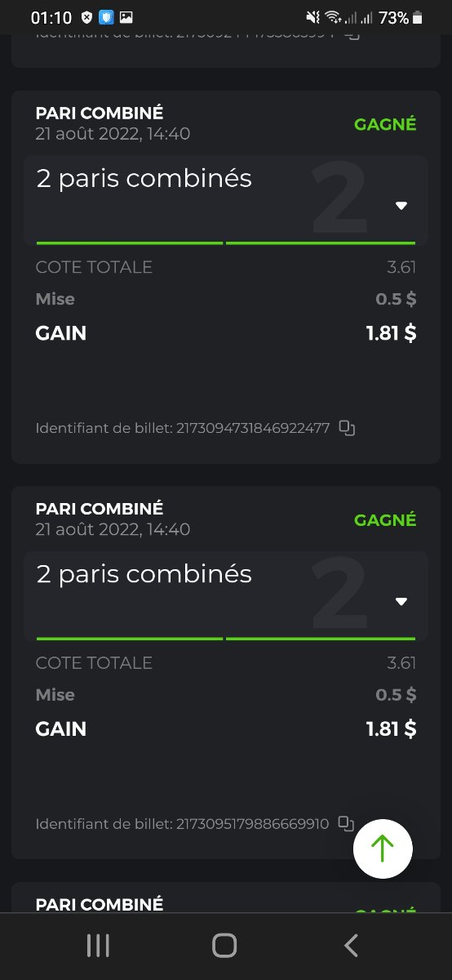Tap the green scroll-to-top arrow button
Viewport: 452px width, 980px height.
pos(383,849)
